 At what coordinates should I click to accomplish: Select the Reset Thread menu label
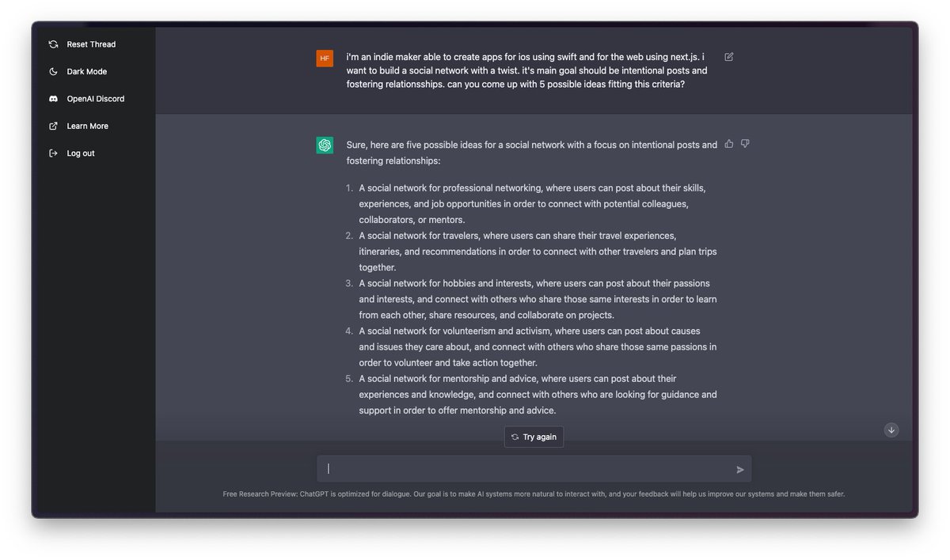[x=91, y=44]
